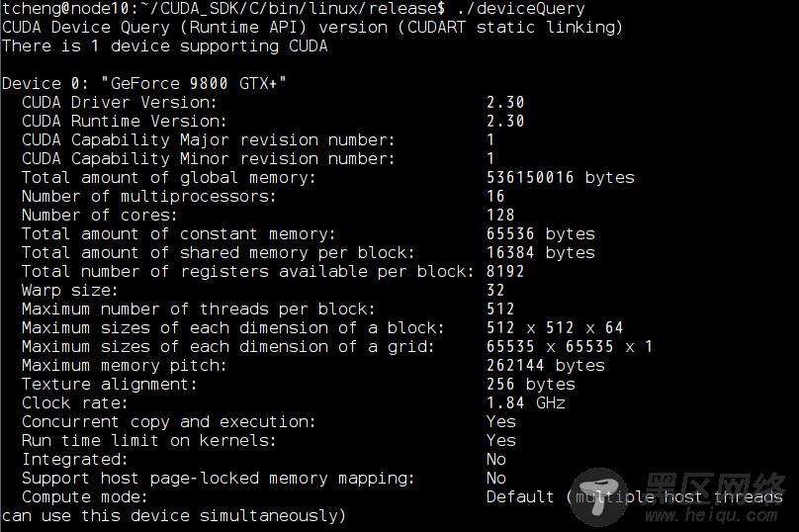Screen dimensions: 799x532
Task: Click 'Concurrent copy and execution:' label
Action: click(x=169, y=422)
